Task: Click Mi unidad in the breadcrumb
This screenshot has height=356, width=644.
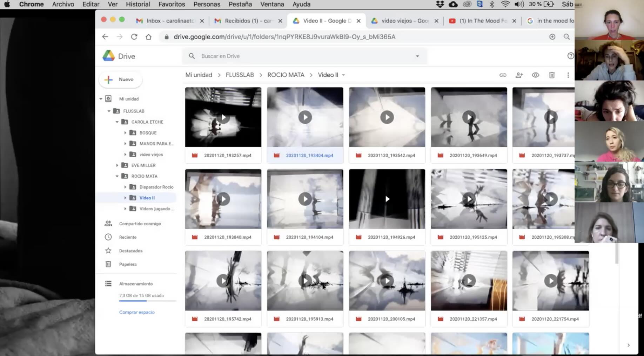Action: click(x=199, y=75)
